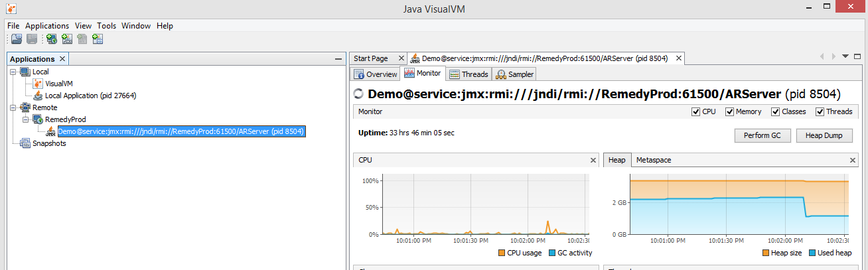Click the Perform GC button
Screen dimensions: 868x270
763,135
